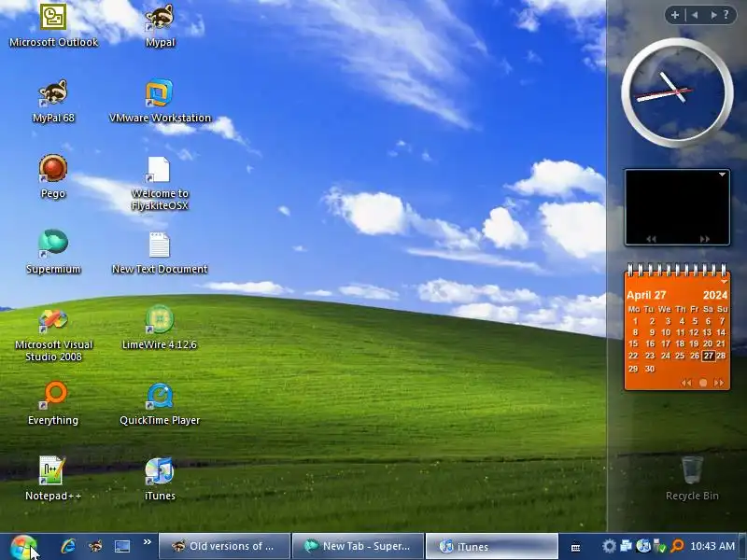This screenshot has width=747, height=560.
Task: Launch Mypal from the quick launch bar
Action: pyautogui.click(x=95, y=546)
